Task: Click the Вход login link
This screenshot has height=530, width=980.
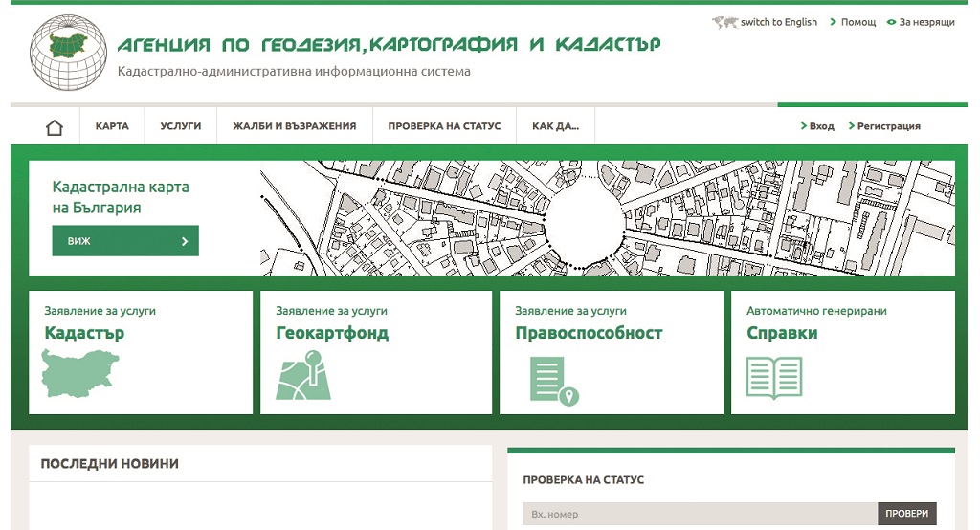Action: [821, 126]
